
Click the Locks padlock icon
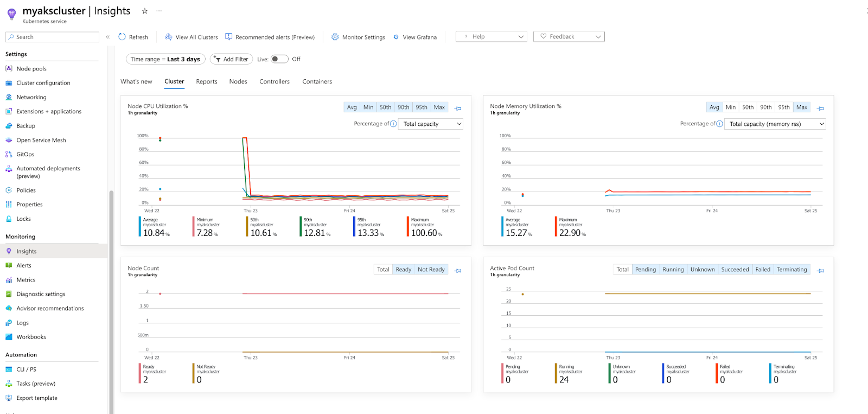click(9, 219)
